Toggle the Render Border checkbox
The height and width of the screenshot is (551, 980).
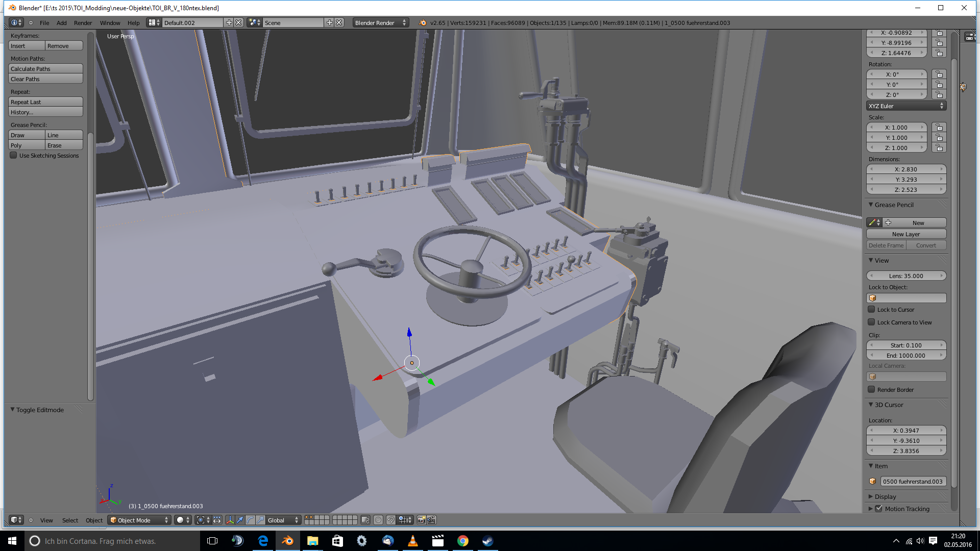[872, 390]
